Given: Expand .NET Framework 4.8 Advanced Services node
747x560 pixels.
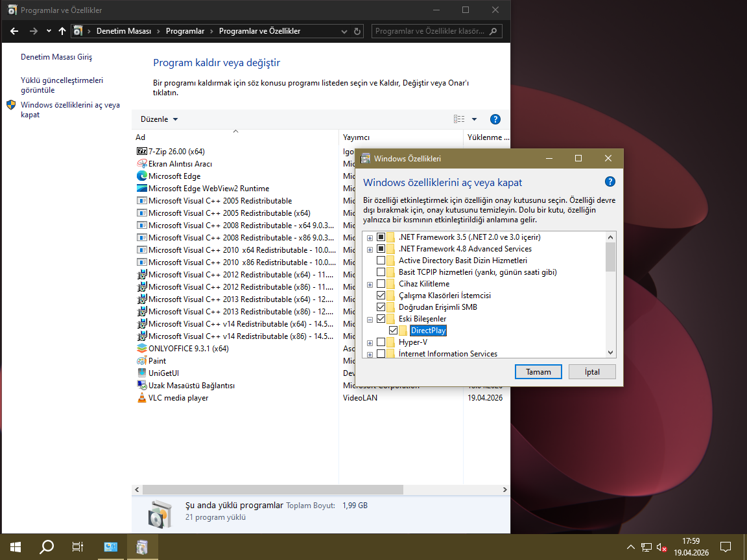Looking at the screenshot, I should [370, 250].
